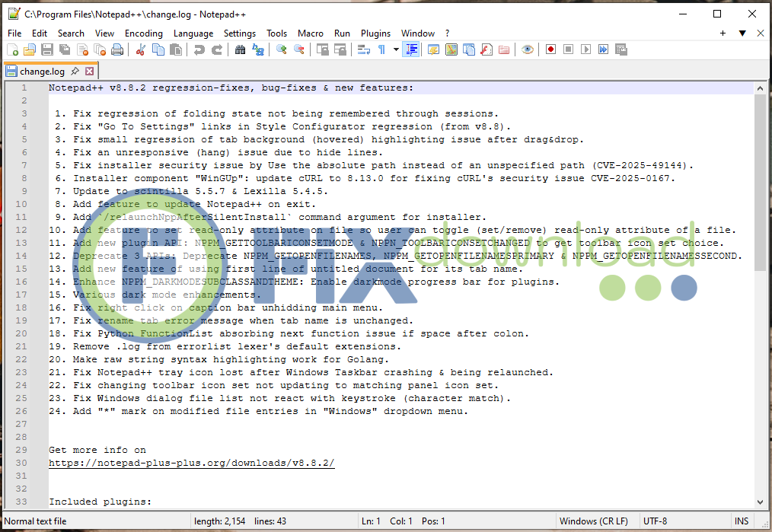Click Windows (CR LF) in status bar
The image size is (772, 532).
[593, 521]
